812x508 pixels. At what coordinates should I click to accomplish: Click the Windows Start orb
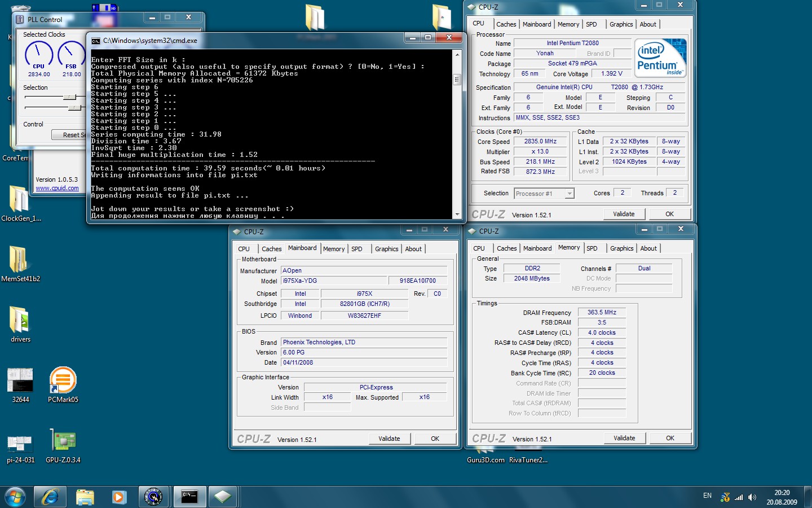coord(15,497)
